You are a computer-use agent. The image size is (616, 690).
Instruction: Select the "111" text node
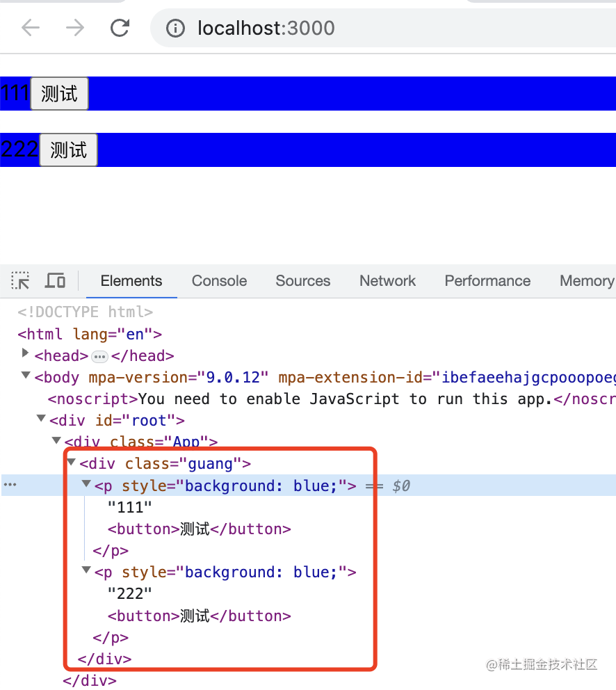pyautogui.click(x=130, y=507)
